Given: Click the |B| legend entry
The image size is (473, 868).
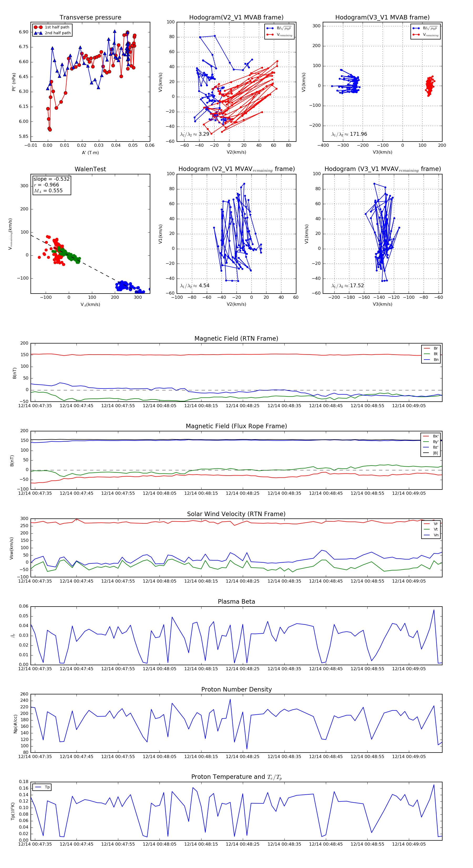Looking at the screenshot, I should tap(431, 453).
